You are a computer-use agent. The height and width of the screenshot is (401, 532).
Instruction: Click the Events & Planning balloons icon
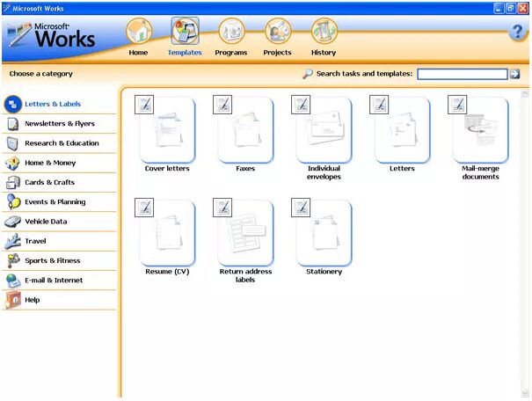point(13,202)
